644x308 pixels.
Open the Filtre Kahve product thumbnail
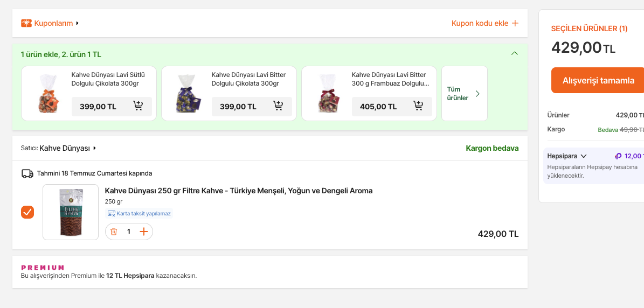[x=71, y=212]
